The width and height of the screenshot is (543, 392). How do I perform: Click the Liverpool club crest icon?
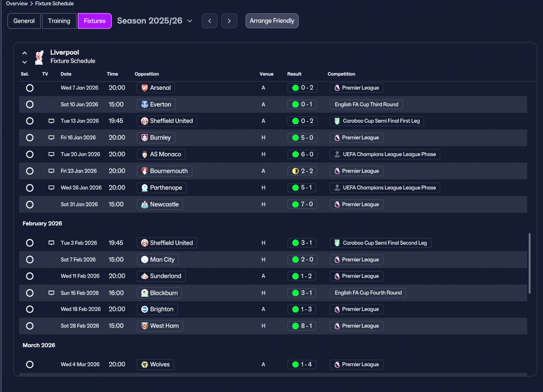tap(39, 57)
